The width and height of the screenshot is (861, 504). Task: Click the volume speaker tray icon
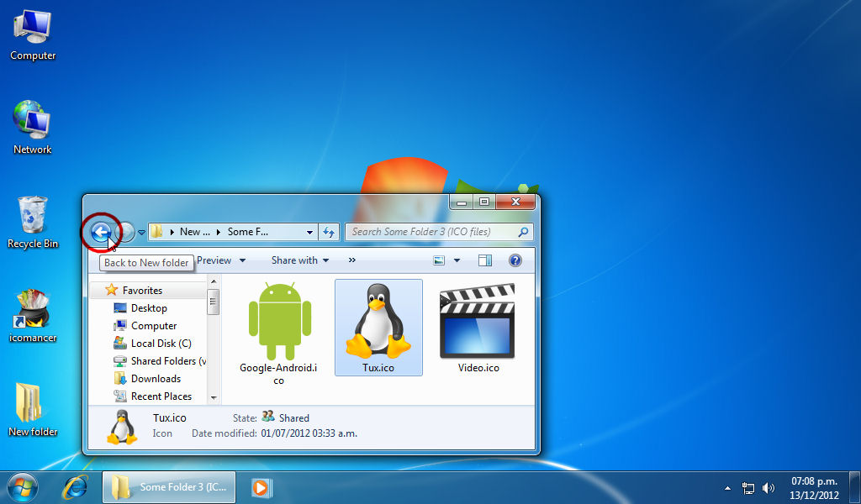click(x=769, y=487)
